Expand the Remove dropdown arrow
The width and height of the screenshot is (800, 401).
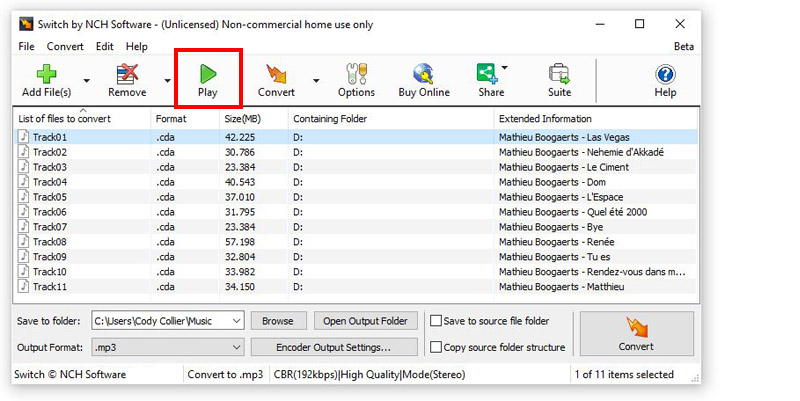point(167,81)
